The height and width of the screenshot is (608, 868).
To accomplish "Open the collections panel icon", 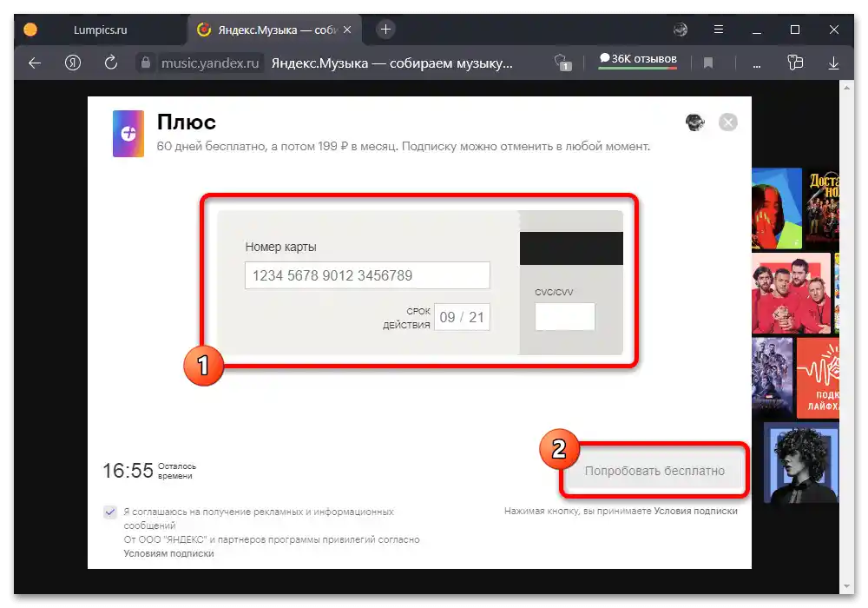I will point(795,63).
